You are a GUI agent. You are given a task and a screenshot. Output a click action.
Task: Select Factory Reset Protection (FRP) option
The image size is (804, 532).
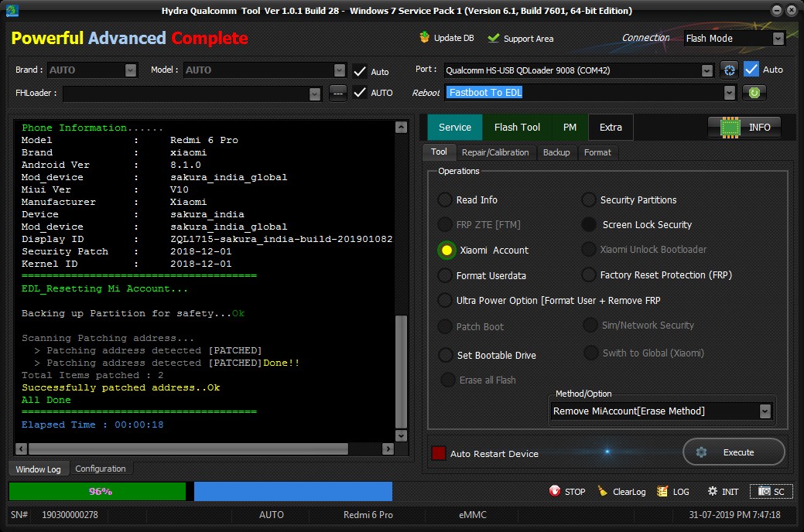click(589, 275)
